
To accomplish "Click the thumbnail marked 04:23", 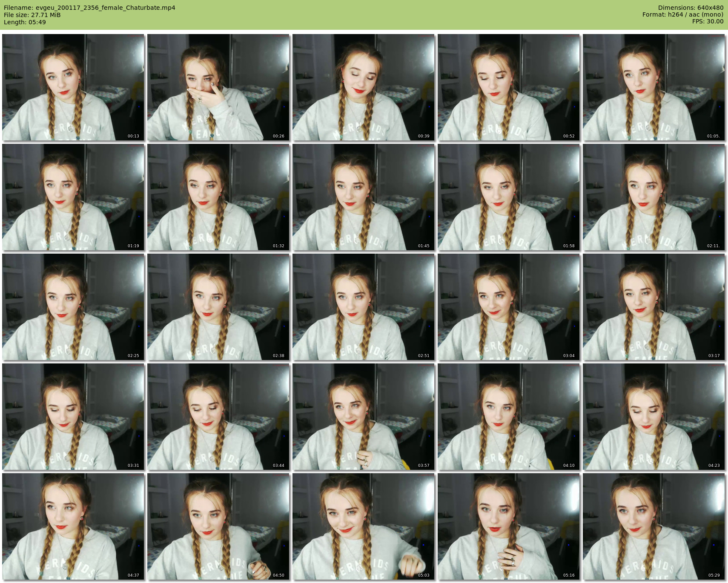I will tap(653, 417).
